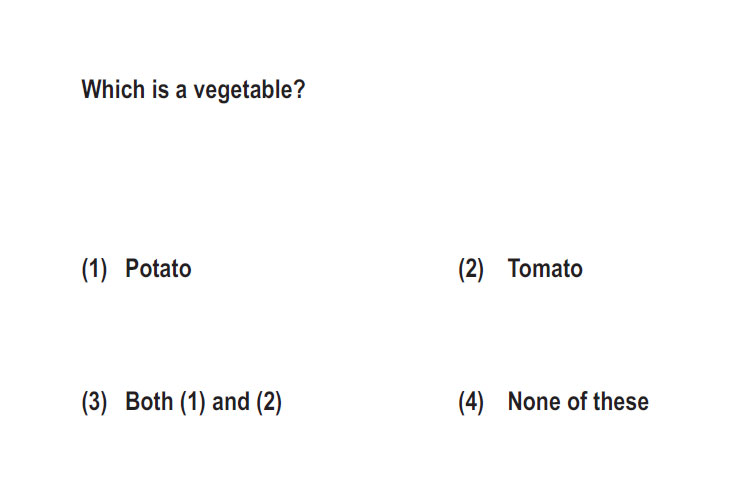Select the Potato answer option
Viewport: 750px width, 500px height.
point(158,268)
